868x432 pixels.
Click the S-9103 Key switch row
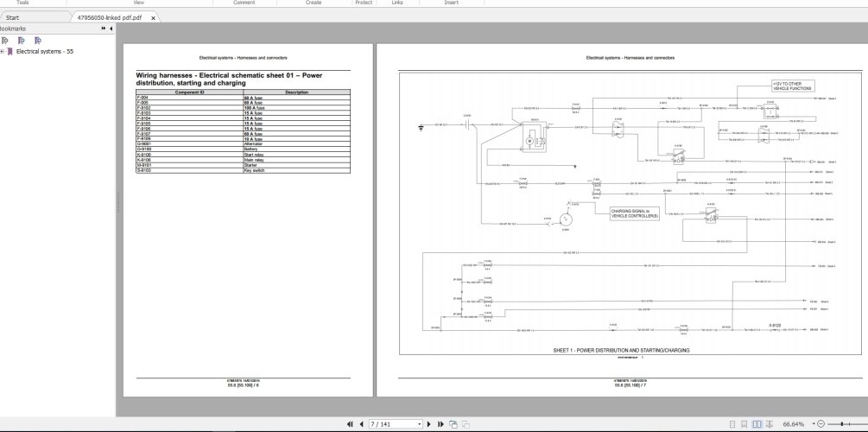click(243, 170)
